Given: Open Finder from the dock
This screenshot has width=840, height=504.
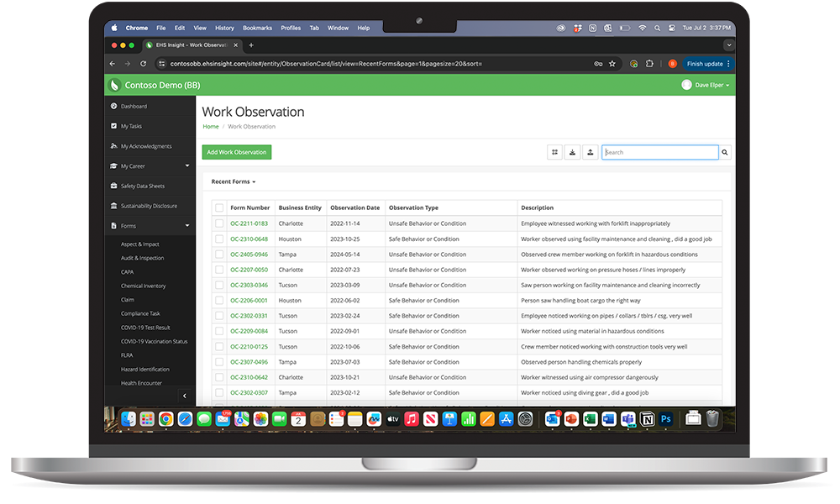Looking at the screenshot, I should 128,419.
